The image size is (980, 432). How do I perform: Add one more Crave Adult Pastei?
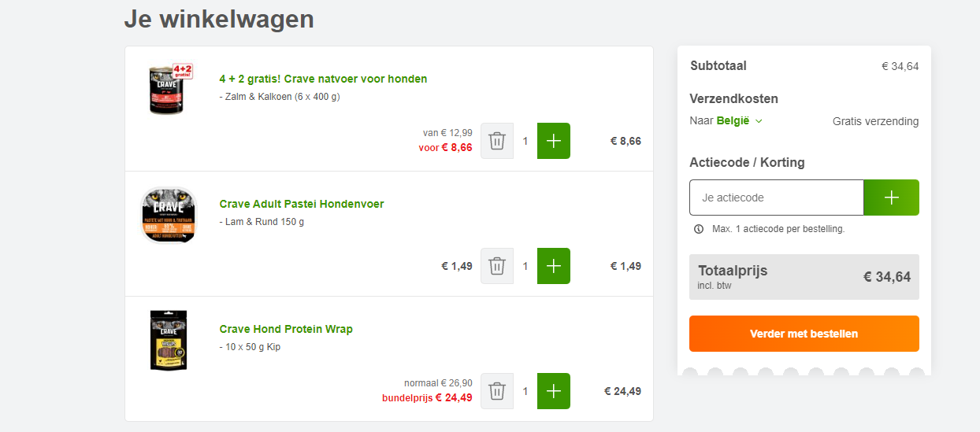pyautogui.click(x=554, y=266)
